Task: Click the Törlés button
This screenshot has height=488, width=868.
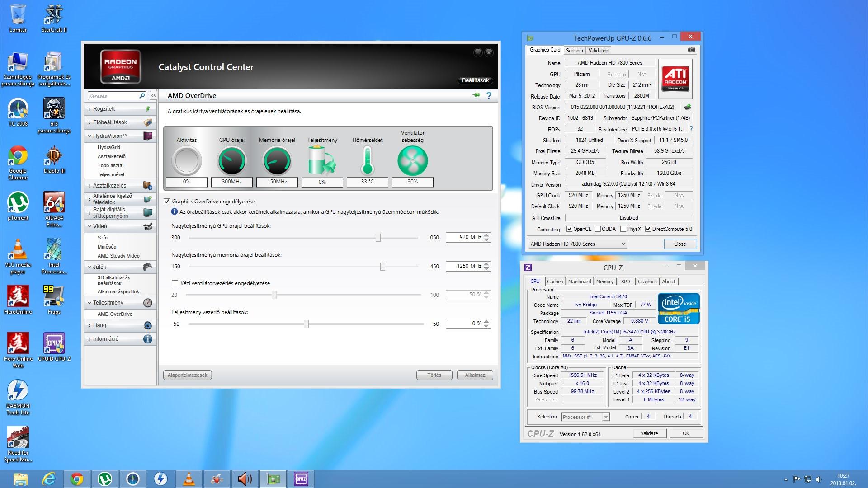Action: click(434, 375)
